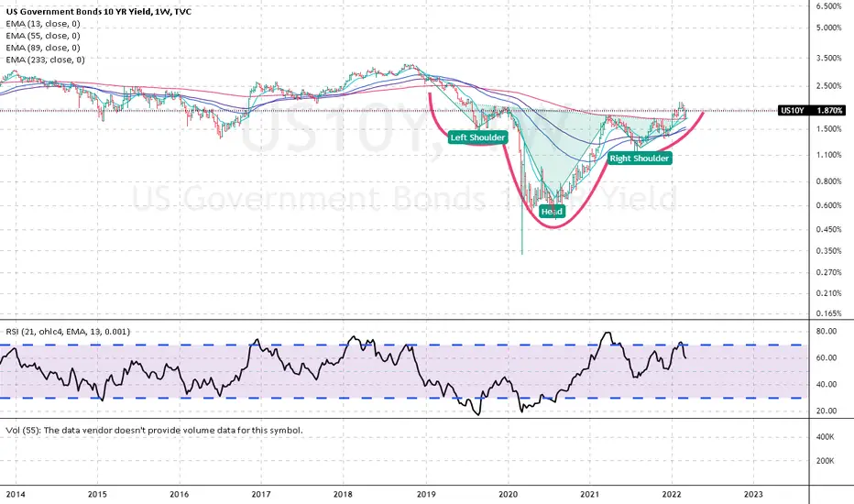Screen dimensions: 854x504
Task: Click the 2019 label on time axis
Action: pyautogui.click(x=426, y=494)
